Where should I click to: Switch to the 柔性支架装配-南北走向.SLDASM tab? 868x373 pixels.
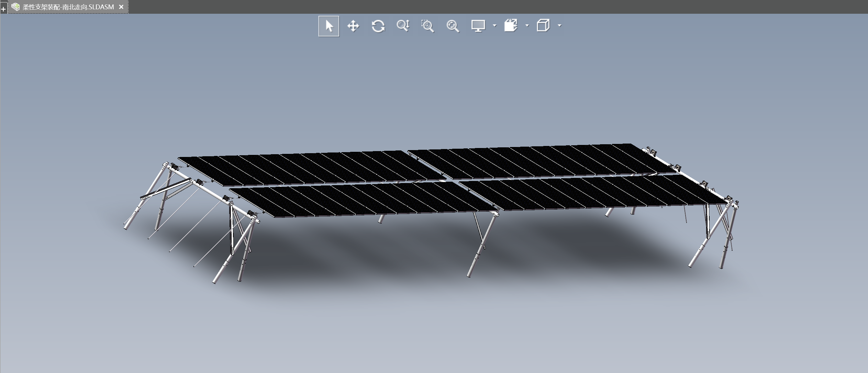coord(68,7)
